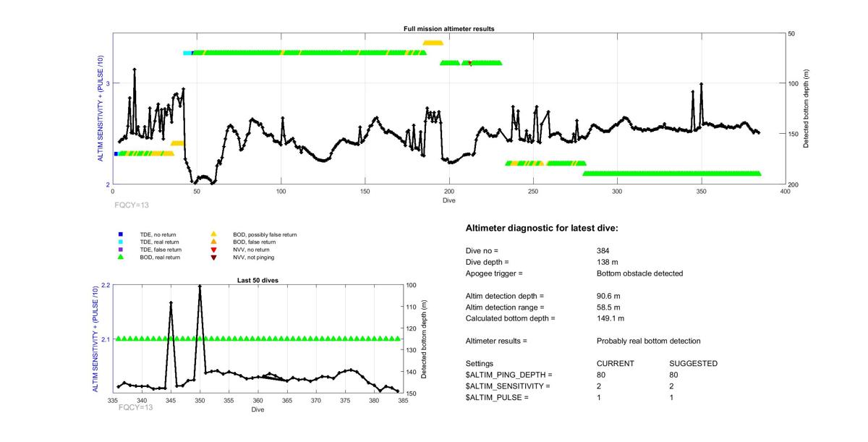Click the red NVV marker near dive 212 in the full mission plot
Viewport: 868px width, 442px height.
(x=470, y=64)
